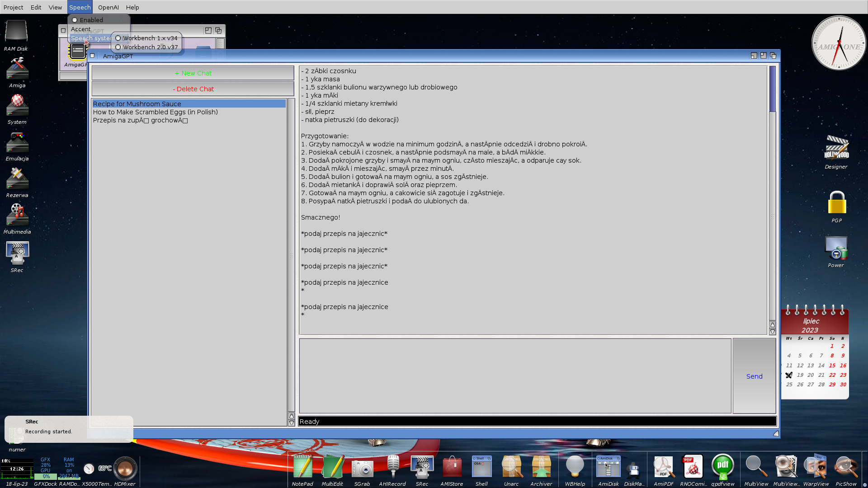Launch AmiPDF from the dock

[664, 467]
